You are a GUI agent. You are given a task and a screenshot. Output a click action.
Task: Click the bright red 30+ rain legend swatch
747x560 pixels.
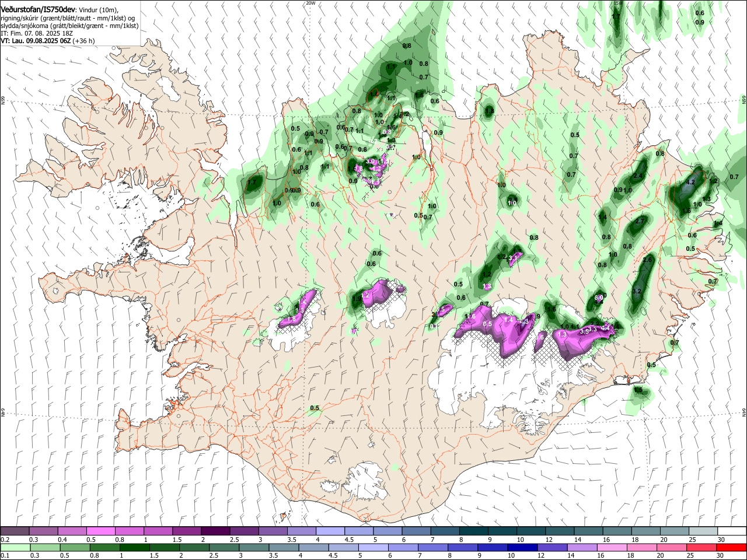click(x=731, y=547)
